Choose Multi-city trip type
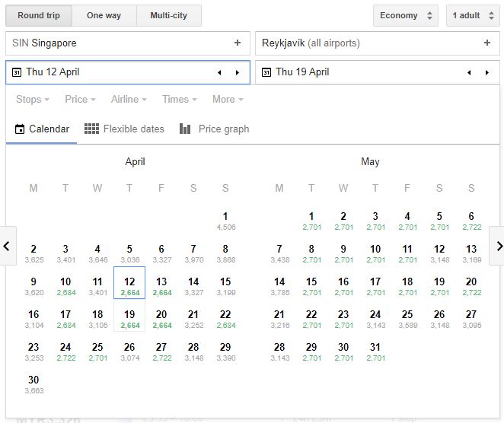504x423 pixels. click(x=168, y=15)
